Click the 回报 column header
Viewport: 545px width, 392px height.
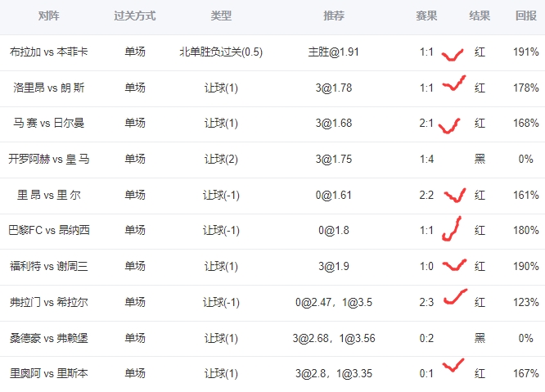(x=526, y=16)
